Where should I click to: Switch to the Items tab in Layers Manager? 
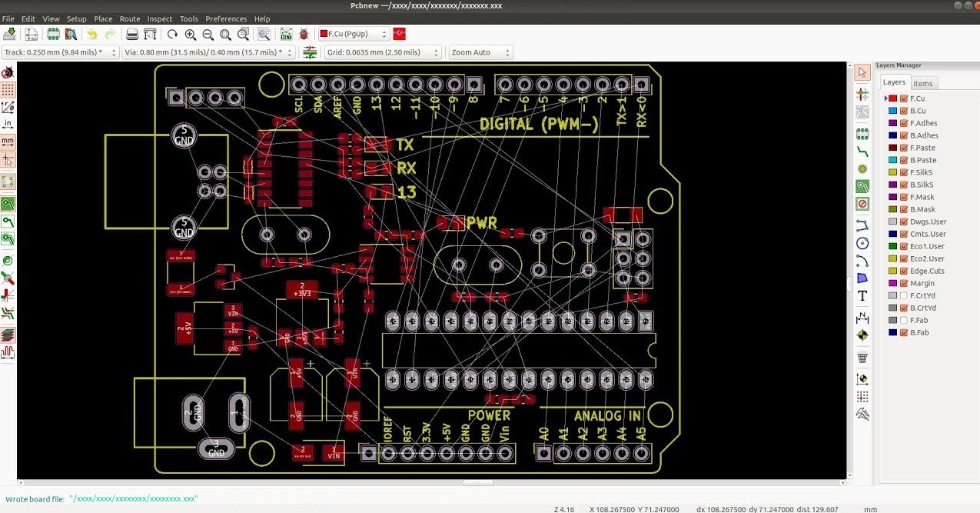pyautogui.click(x=923, y=82)
